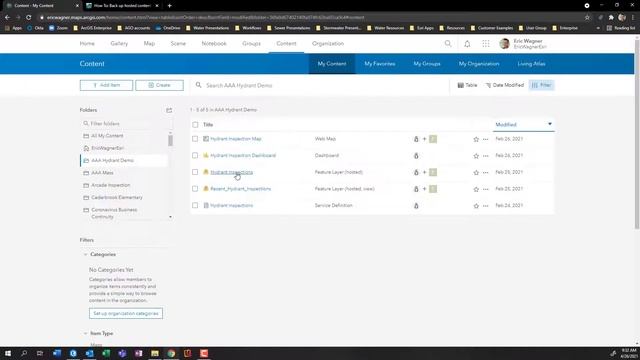Click the Windows Start button
Image resolution: width=640 pixels, height=360 pixels.
(x=8, y=353)
